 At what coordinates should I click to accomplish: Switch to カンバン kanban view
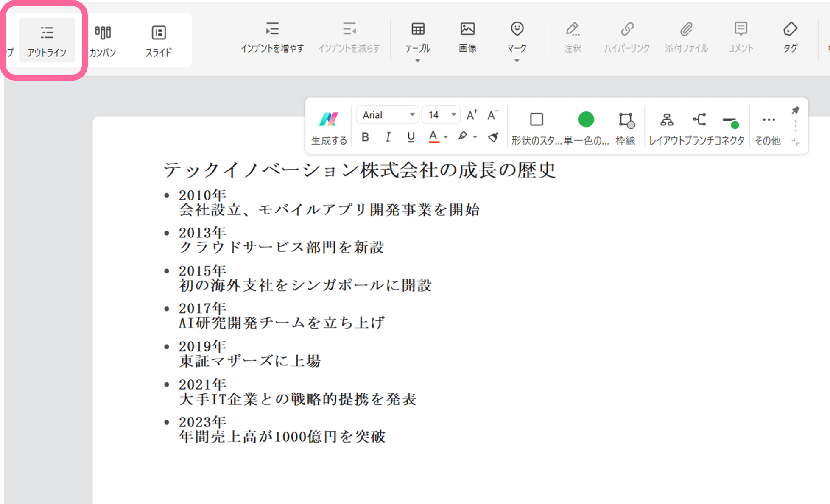[x=103, y=41]
